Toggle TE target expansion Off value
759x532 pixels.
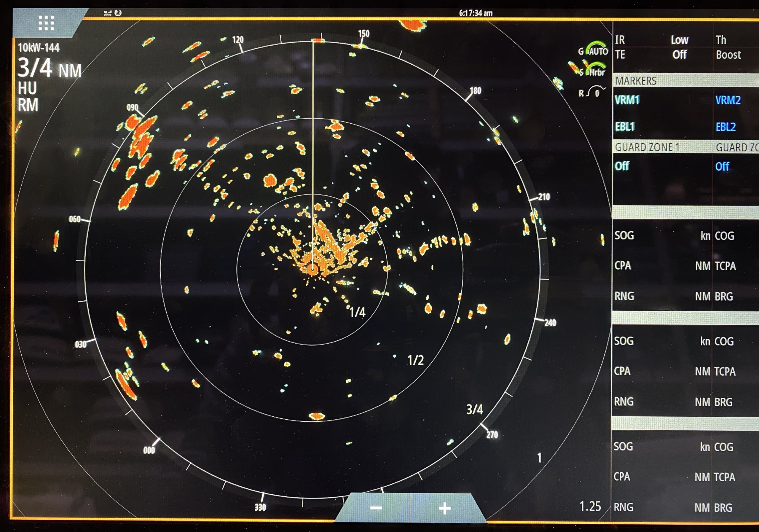click(680, 54)
